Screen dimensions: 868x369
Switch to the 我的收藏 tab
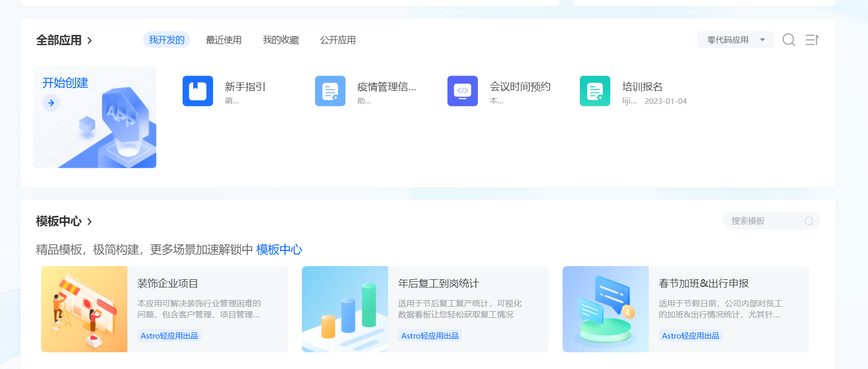point(281,40)
